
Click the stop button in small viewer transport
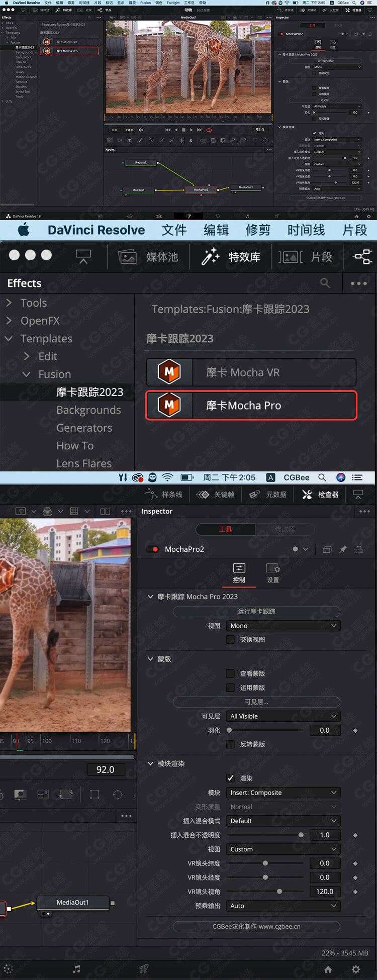coord(183,130)
